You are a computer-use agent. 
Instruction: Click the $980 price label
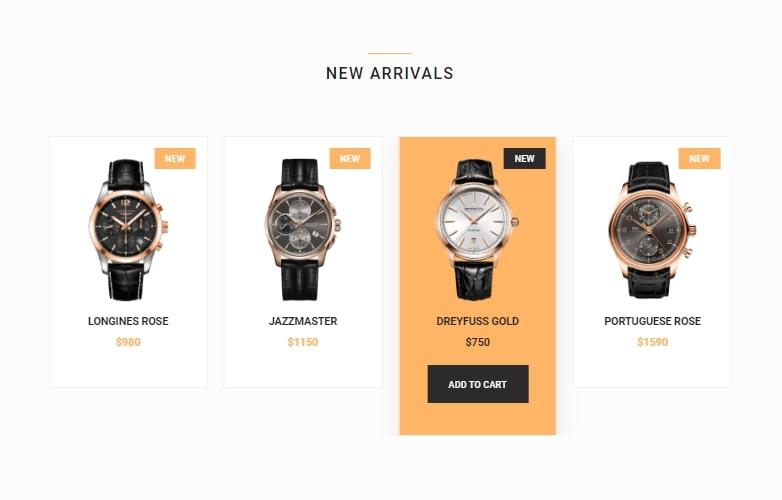coord(128,342)
